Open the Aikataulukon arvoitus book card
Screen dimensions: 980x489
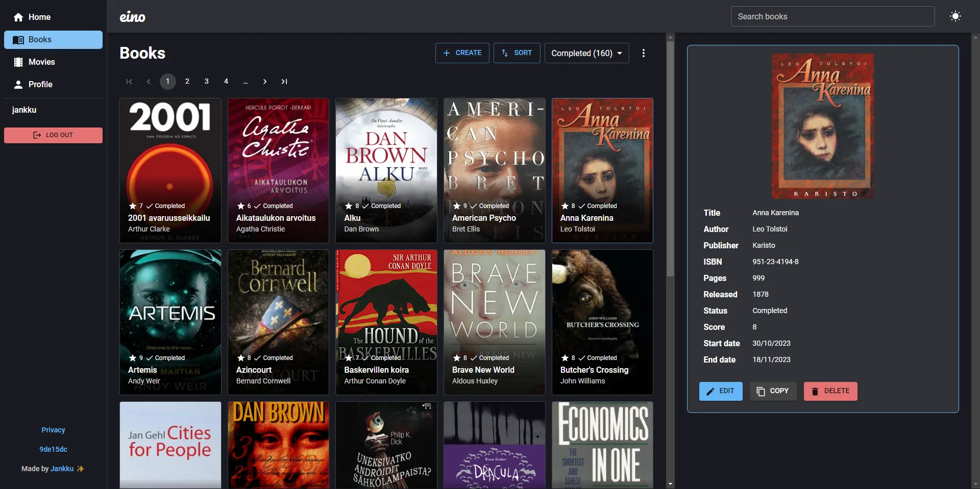278,170
